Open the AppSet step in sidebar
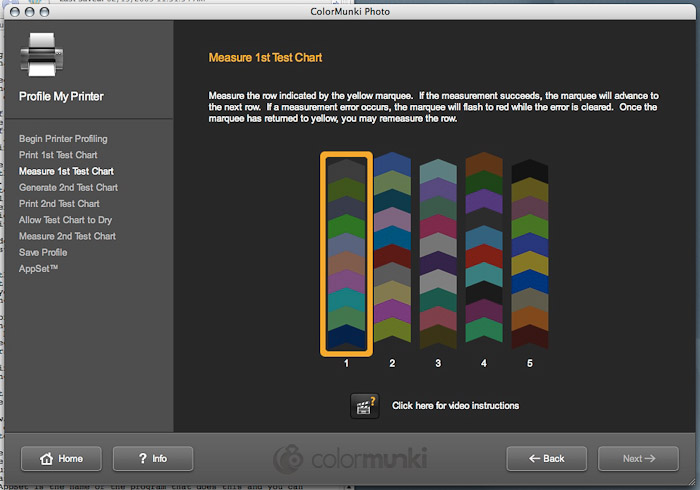Viewport: 700px width, 490px height. pyautogui.click(x=37, y=268)
